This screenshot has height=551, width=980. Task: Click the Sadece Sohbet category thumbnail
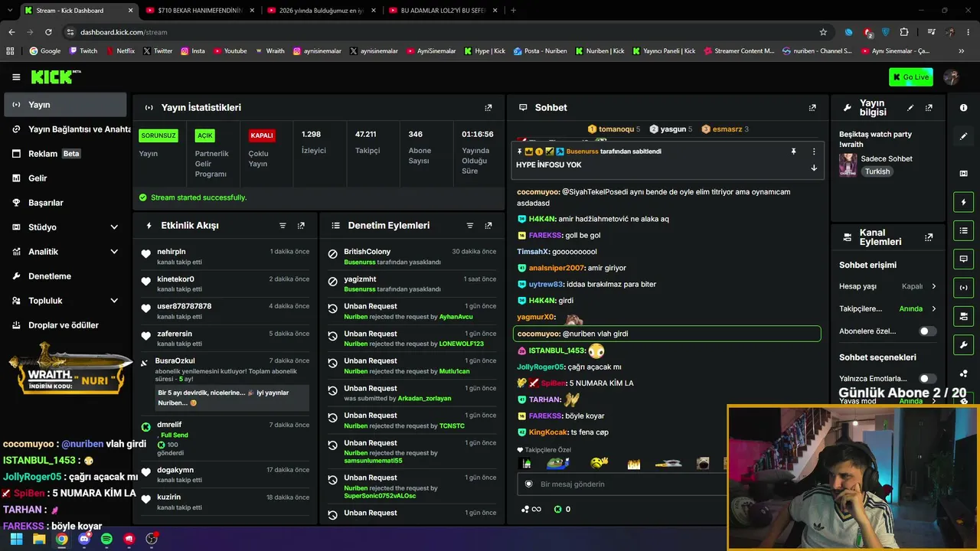coord(848,165)
